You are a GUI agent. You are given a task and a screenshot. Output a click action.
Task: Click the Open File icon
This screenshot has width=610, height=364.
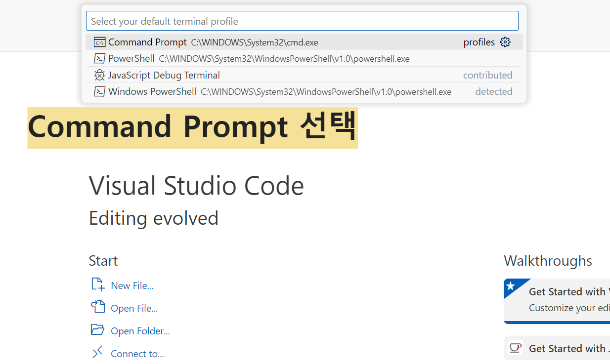(98, 307)
